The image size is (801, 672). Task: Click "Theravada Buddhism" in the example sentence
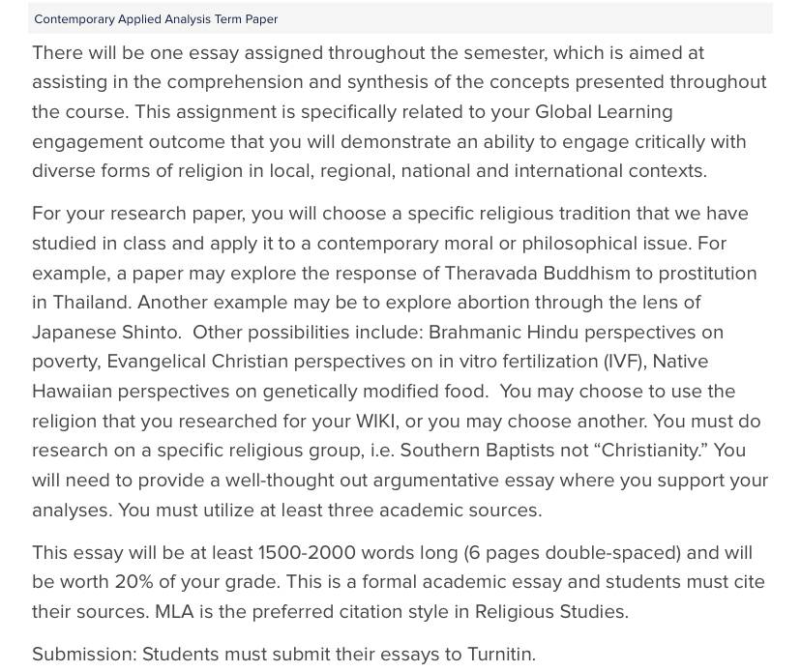[538, 274]
